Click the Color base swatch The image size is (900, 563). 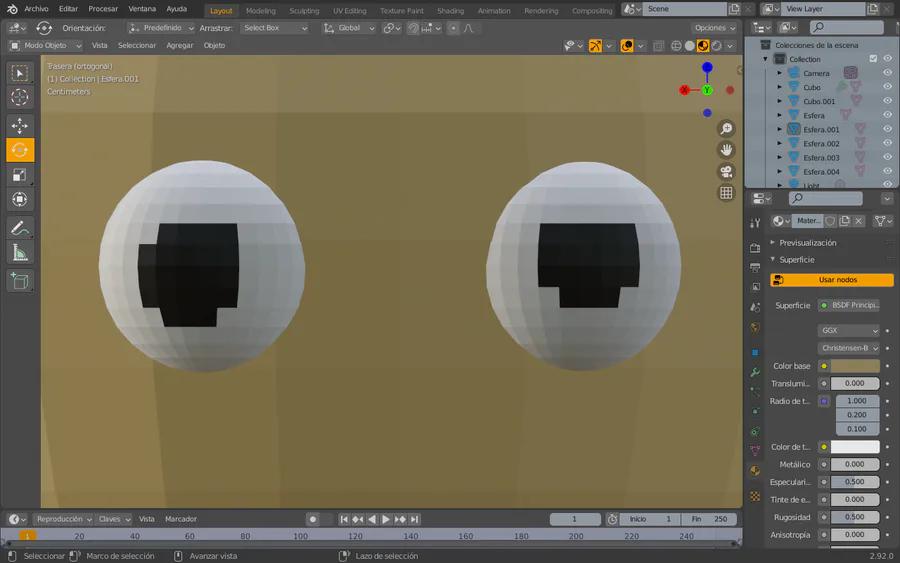point(855,366)
